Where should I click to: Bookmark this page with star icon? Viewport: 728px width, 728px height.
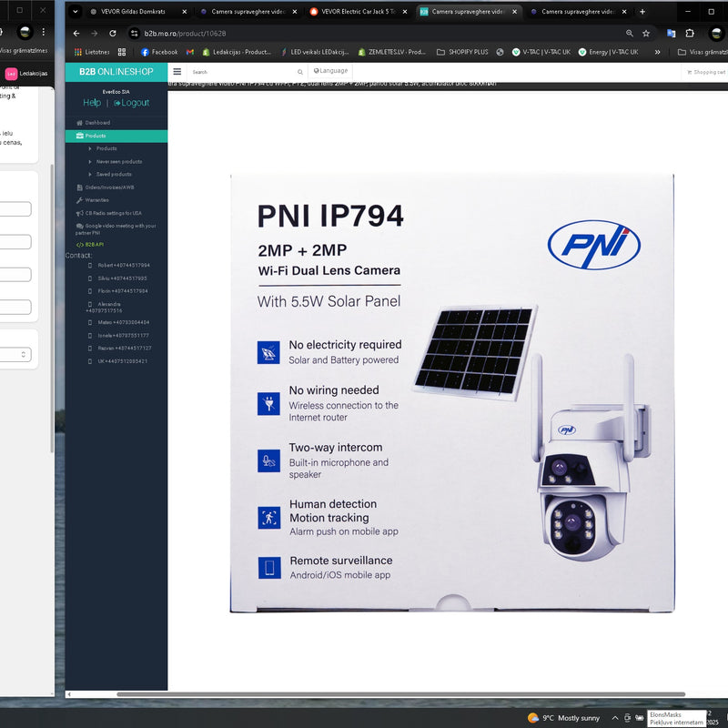pyautogui.click(x=646, y=34)
